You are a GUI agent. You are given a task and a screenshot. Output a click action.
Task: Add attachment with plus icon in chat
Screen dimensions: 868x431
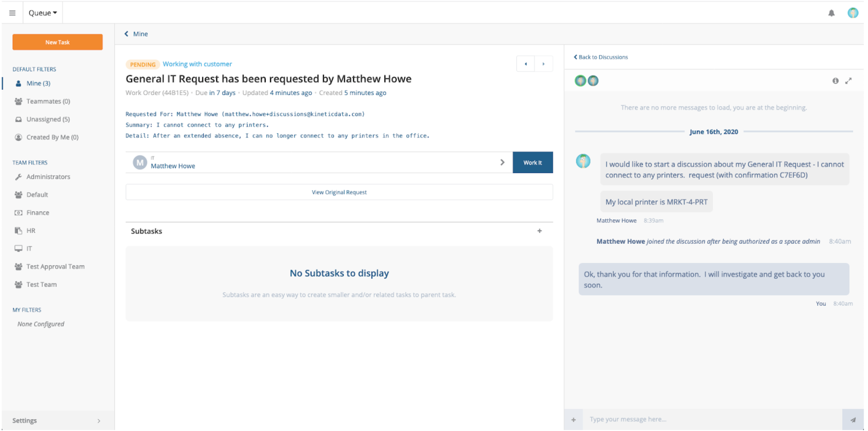[573, 420]
